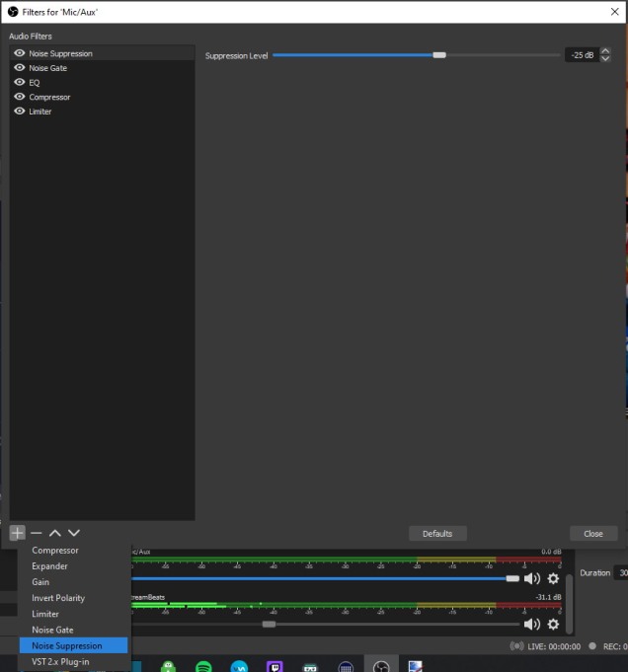Screen dimensions: 628x672
Task: Move selected filter down with arrow
Action: 74,533
